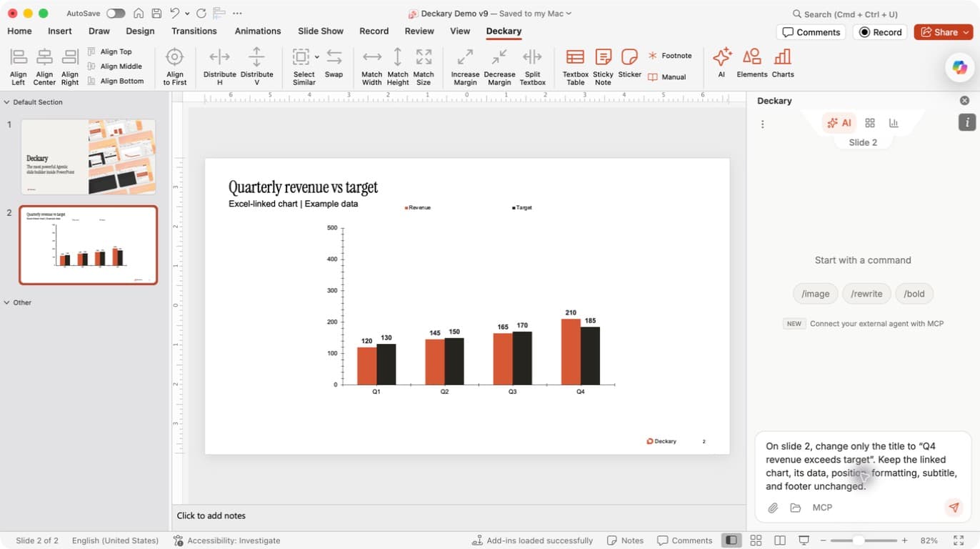Click Connect your external agent with MCP
This screenshot has height=549, width=980.
click(876, 324)
